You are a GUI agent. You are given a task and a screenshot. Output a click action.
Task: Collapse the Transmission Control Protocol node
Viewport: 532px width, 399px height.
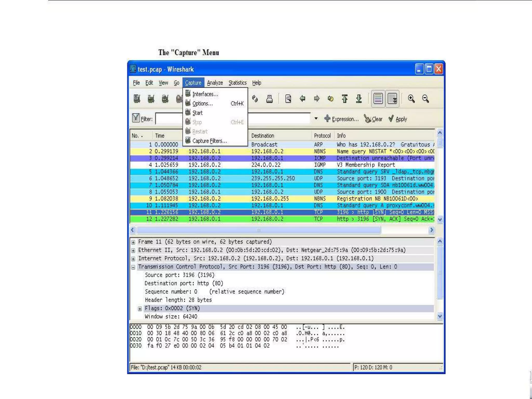tap(133, 267)
